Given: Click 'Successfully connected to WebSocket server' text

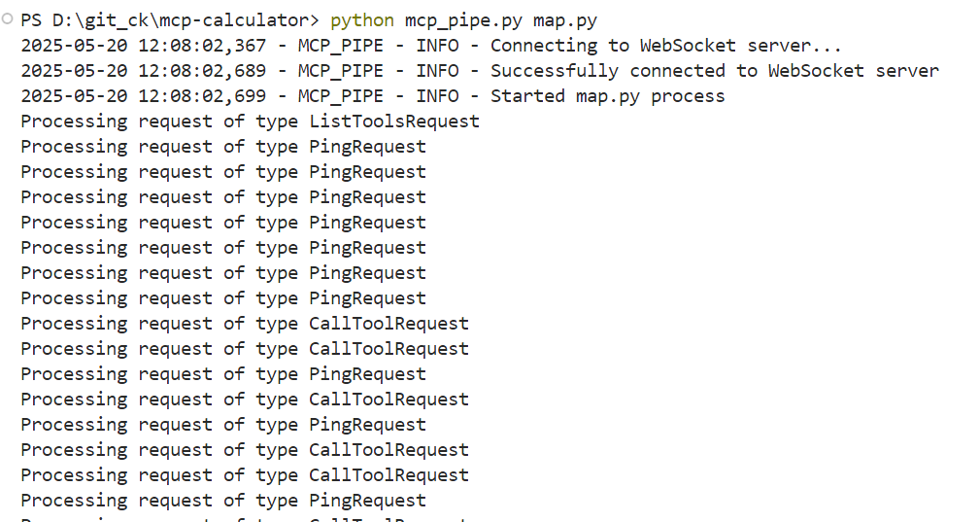Looking at the screenshot, I should pyautogui.click(x=714, y=71).
